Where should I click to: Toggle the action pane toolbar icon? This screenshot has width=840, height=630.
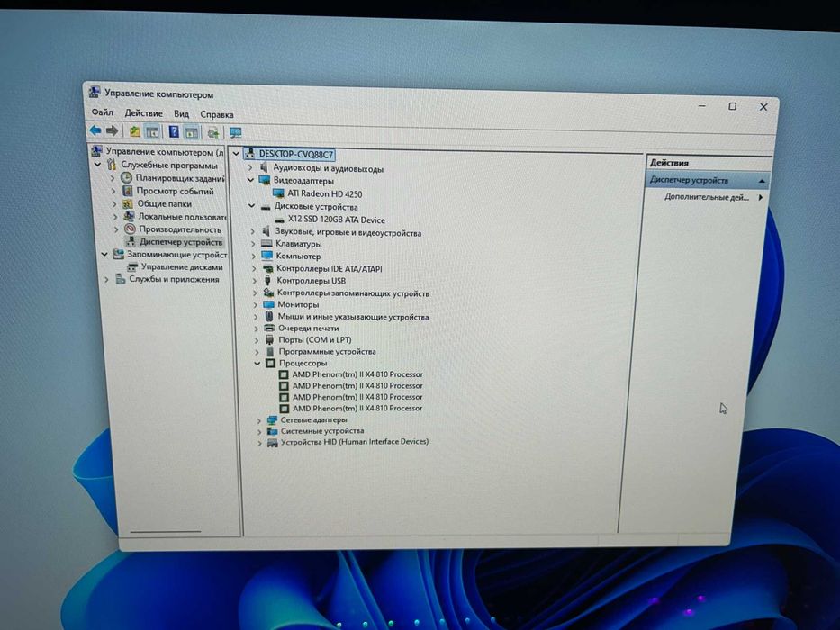coord(191,132)
